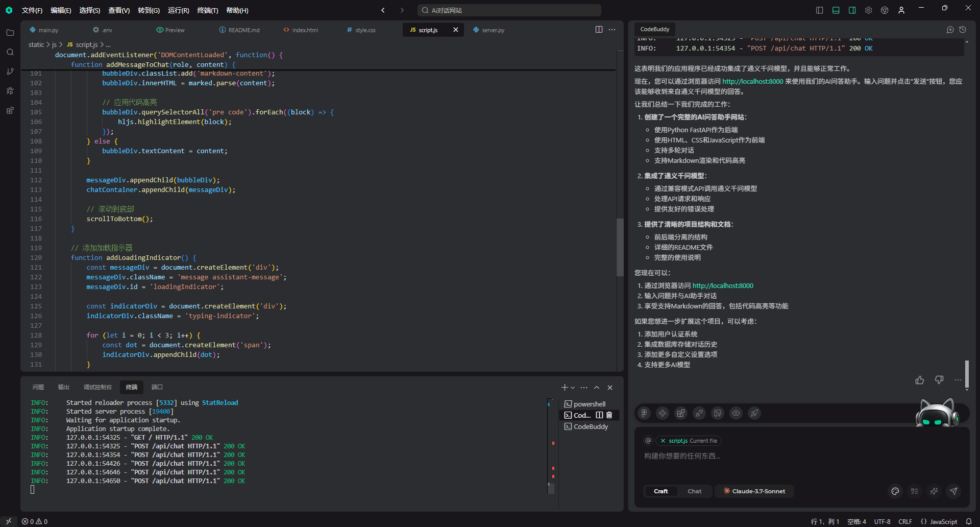This screenshot has height=527, width=980.
Task: Open the 文件(F) menu
Action: tap(32, 10)
